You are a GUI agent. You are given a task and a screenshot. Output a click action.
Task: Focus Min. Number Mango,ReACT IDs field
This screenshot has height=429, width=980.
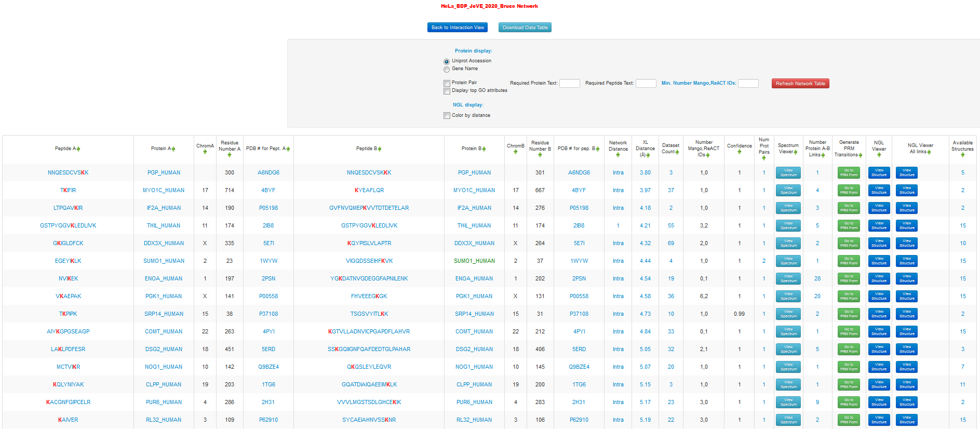[748, 84]
